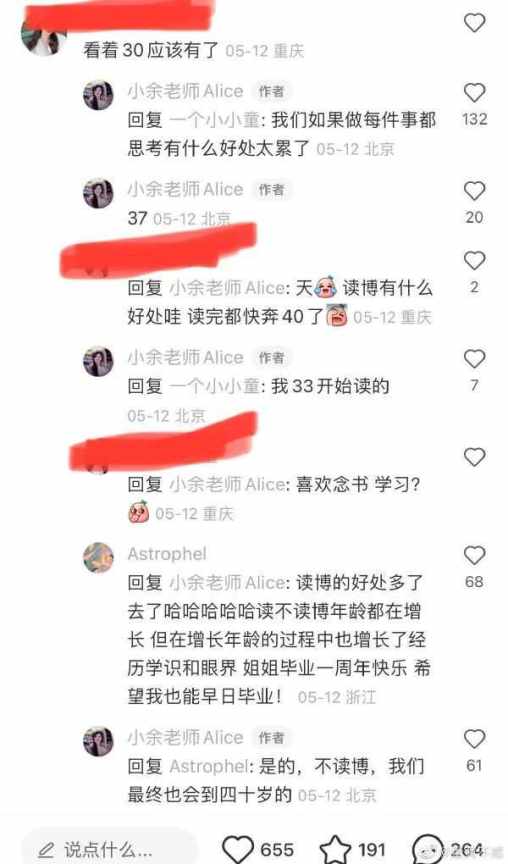Like the top comment '看看30应该有了'
Image resolution: width=508 pixels, height=864 pixels.
click(x=474, y=23)
